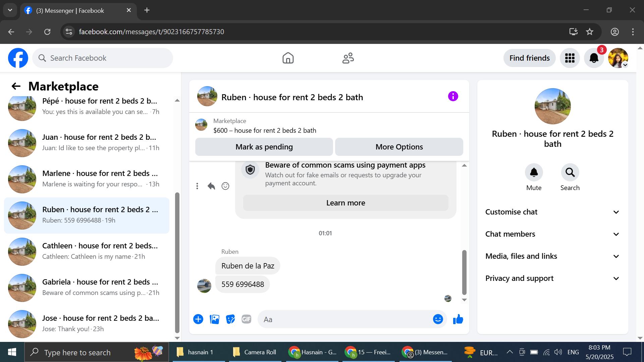Viewport: 644px width, 362px height.
Task: Open the sticker picker icon
Action: click(x=230, y=319)
